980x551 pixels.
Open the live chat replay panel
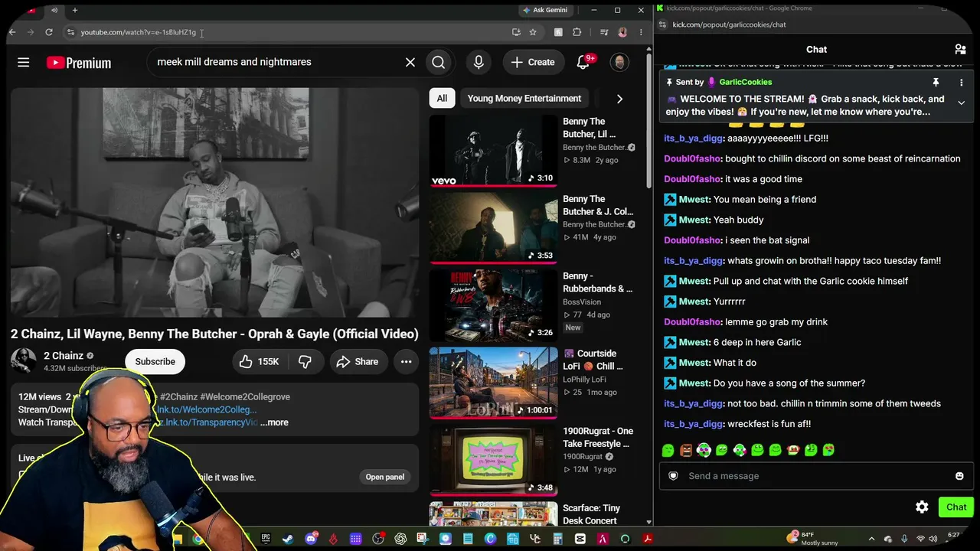(x=385, y=477)
